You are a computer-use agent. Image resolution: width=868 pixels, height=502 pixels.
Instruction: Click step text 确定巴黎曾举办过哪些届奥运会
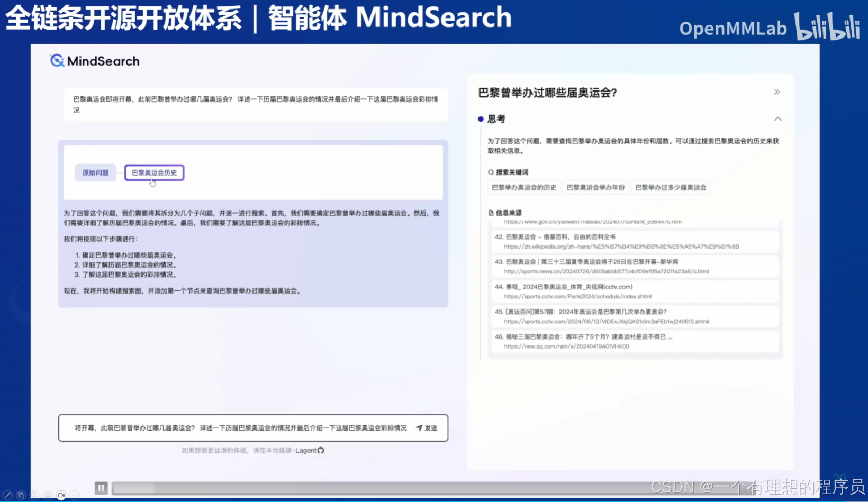pos(129,255)
